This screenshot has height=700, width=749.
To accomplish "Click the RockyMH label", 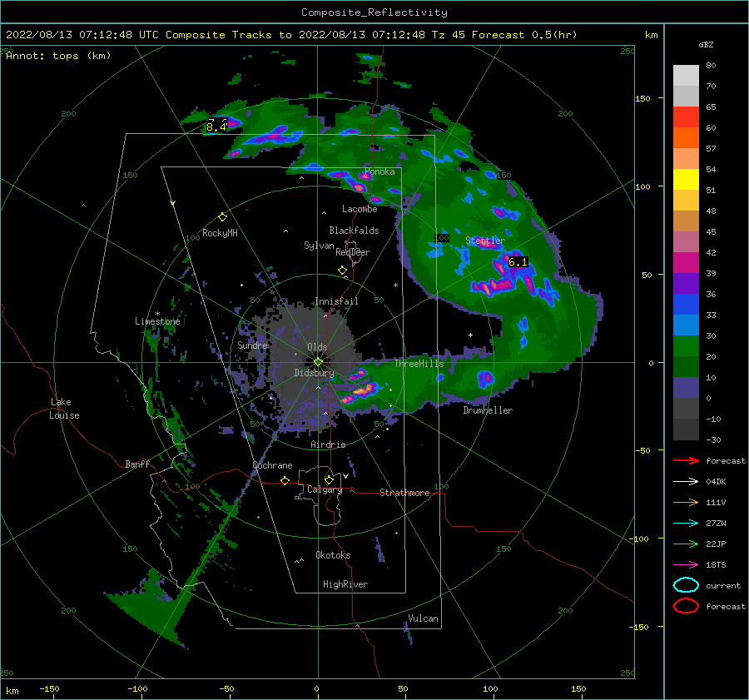I will (220, 233).
